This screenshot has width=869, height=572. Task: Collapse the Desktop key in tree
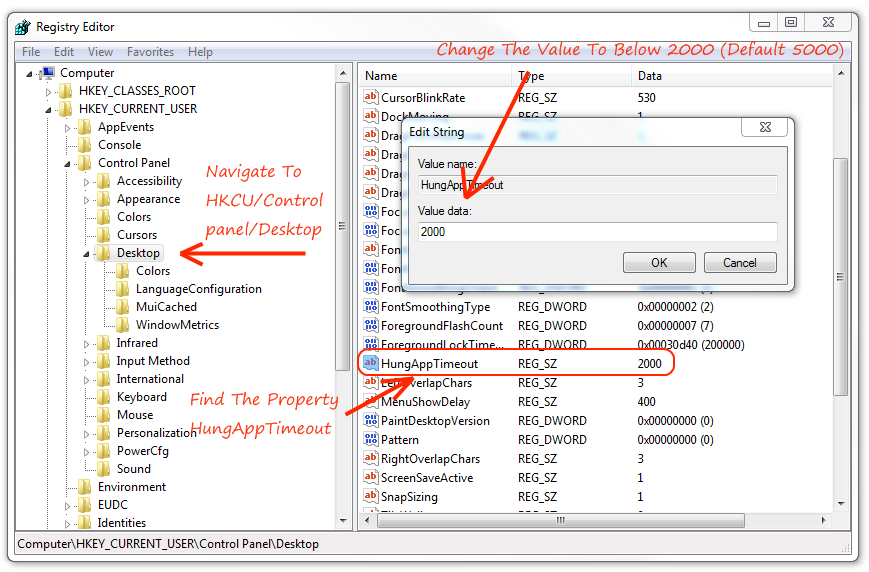87,254
